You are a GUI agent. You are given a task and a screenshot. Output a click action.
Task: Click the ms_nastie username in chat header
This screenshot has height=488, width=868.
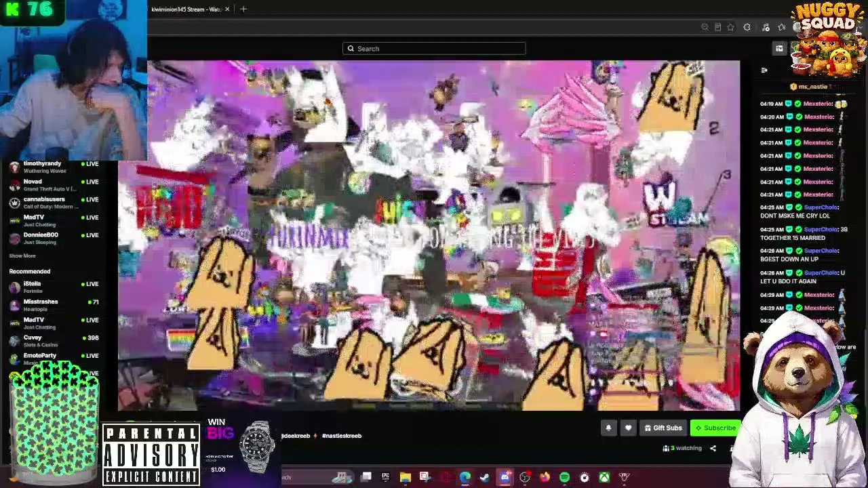tap(812, 87)
